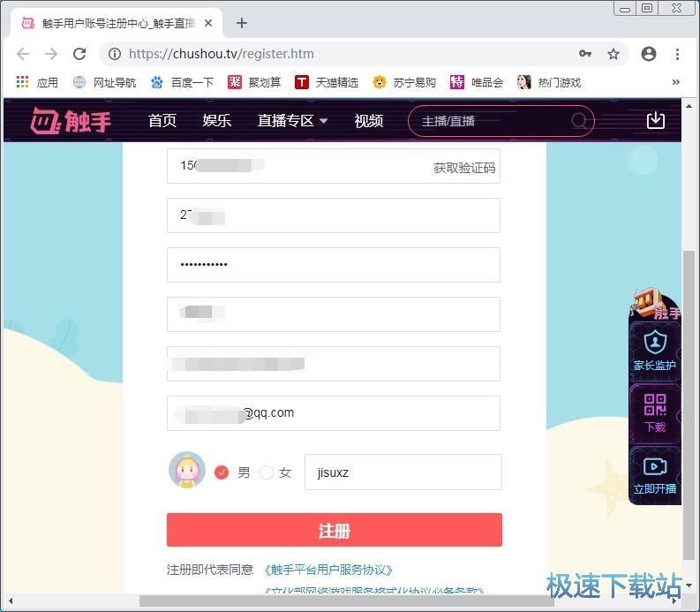This screenshot has width=700, height=612.
Task: Open the Apps grid bookmark
Action: point(37,82)
